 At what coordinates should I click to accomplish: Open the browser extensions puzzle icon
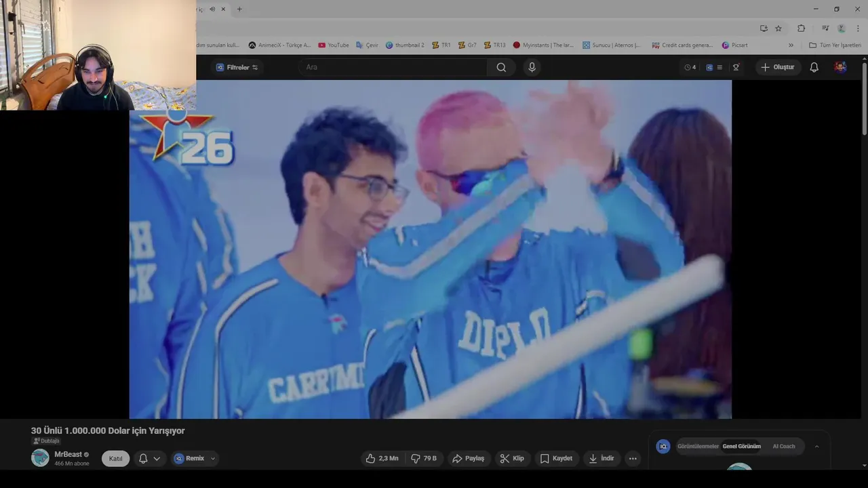(802, 28)
